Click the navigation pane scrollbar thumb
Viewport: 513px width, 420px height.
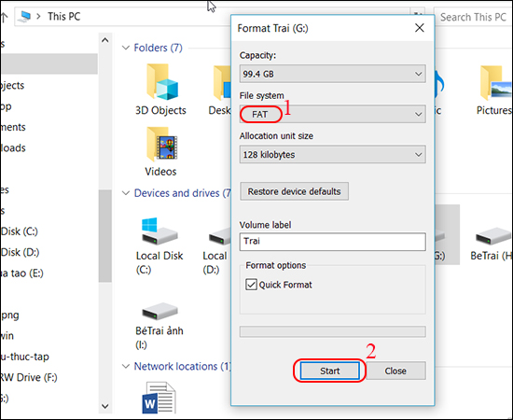[x=105, y=236]
